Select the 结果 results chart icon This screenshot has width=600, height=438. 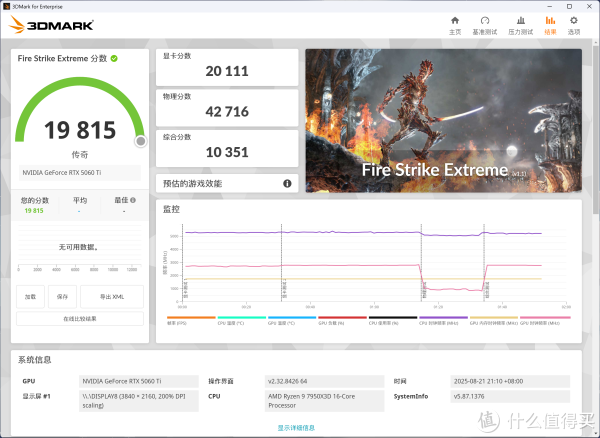coord(550,24)
